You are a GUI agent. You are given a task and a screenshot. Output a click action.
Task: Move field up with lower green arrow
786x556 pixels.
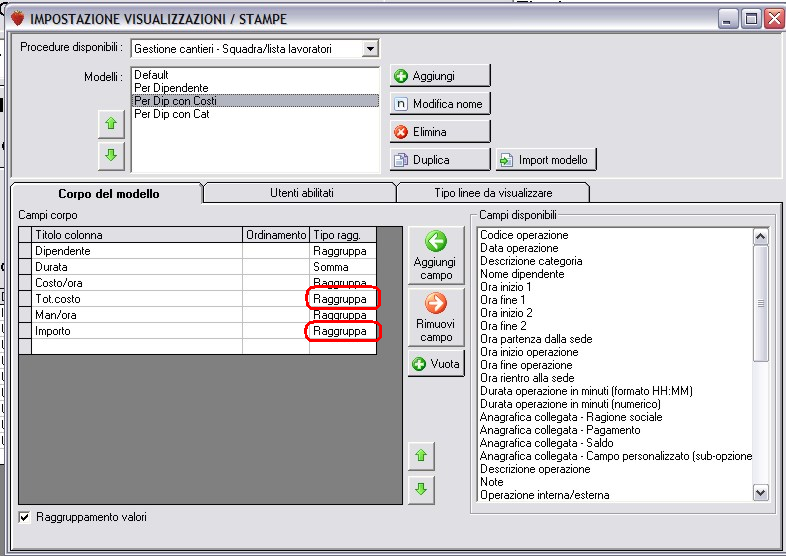(421, 456)
